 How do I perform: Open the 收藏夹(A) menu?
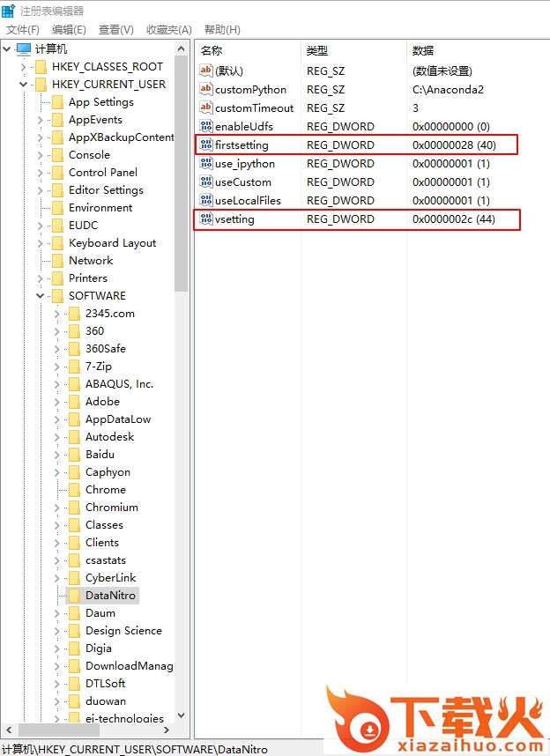168,30
